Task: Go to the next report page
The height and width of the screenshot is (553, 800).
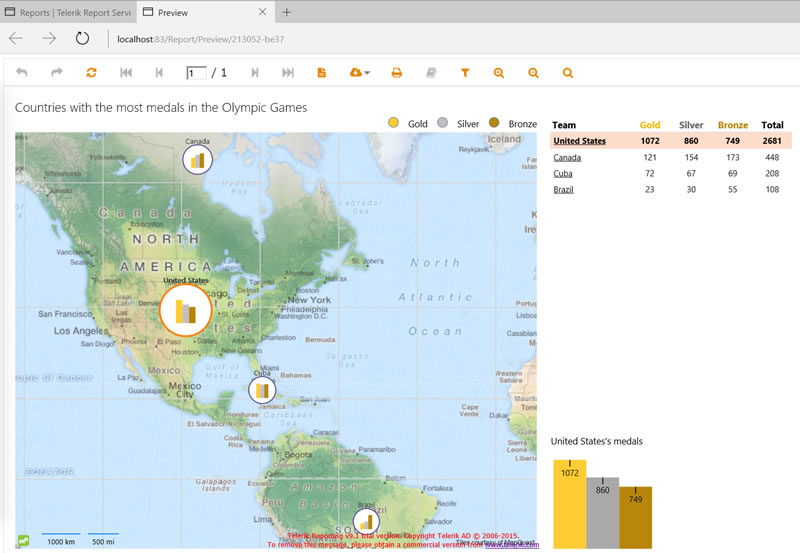Action: [255, 73]
